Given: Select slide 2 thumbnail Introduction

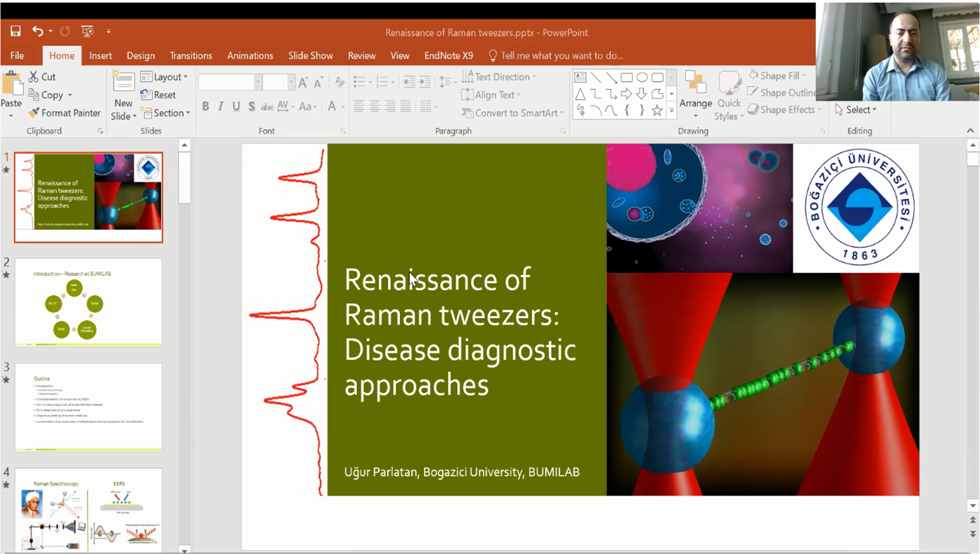Looking at the screenshot, I should coord(88,302).
